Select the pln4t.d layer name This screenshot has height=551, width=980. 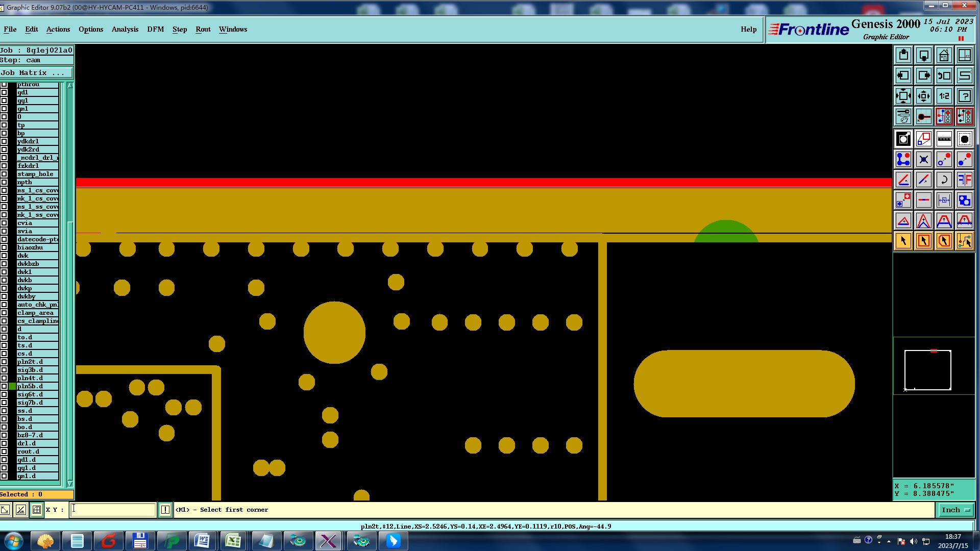coord(37,378)
